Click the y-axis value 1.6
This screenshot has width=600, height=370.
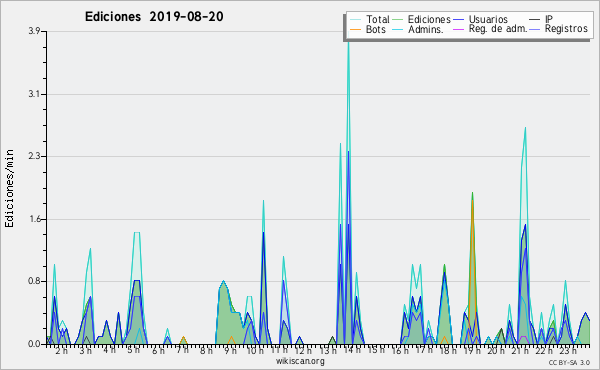[x=34, y=219]
